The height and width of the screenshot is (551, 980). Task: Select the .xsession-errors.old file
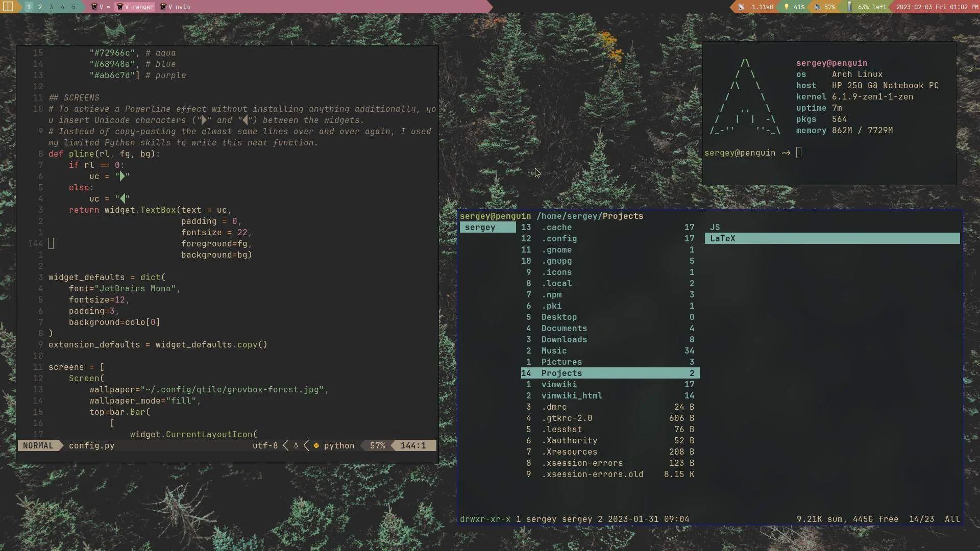click(x=592, y=474)
